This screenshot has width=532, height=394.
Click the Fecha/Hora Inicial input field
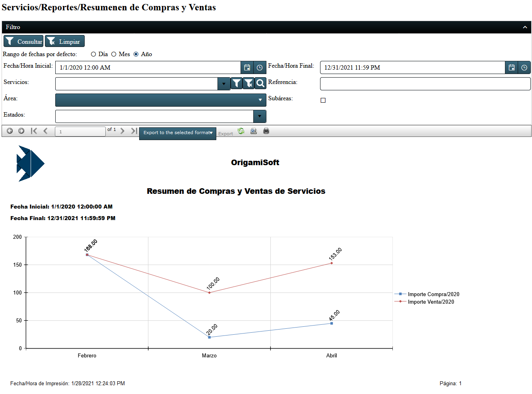coord(148,67)
